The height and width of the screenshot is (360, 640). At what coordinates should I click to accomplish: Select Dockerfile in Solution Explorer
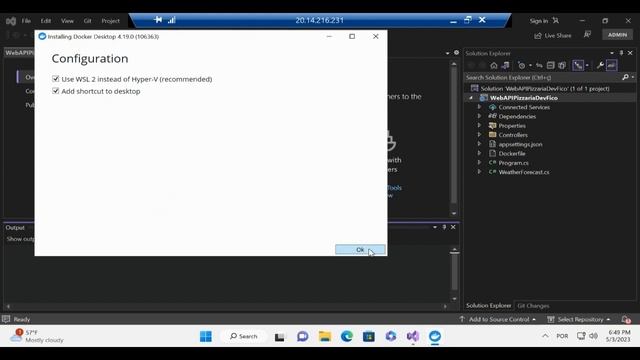tap(511, 153)
